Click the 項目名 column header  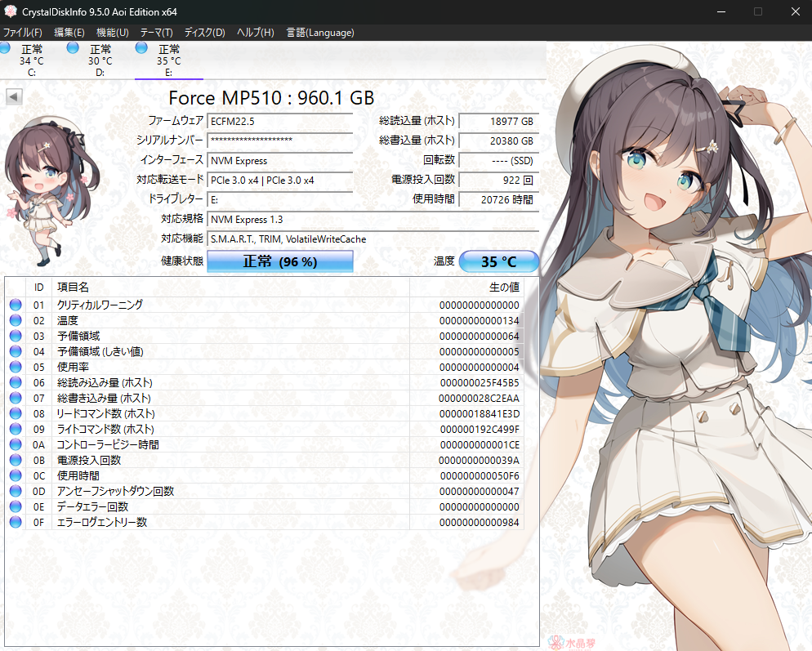[x=230, y=288]
